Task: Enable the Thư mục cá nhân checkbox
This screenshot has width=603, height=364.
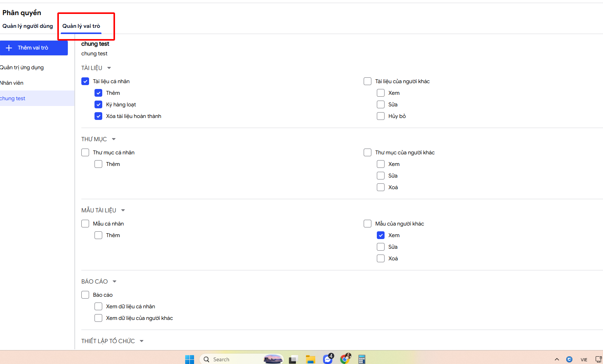Action: point(85,152)
